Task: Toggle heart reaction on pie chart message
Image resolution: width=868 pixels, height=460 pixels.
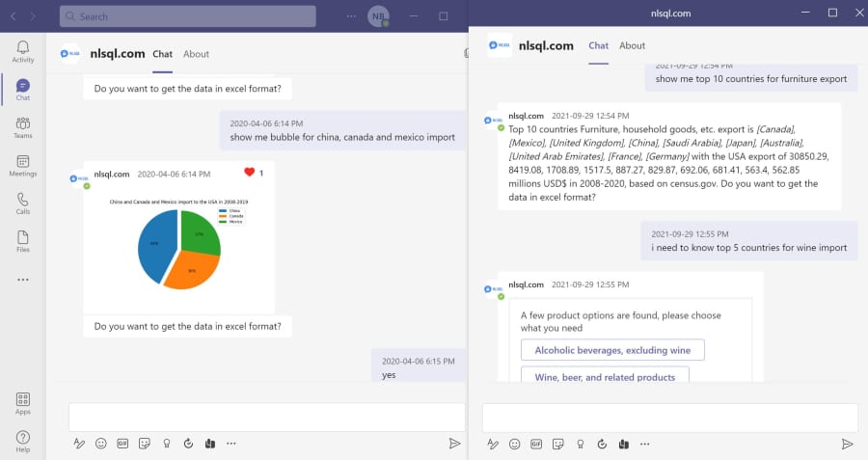Action: click(249, 173)
